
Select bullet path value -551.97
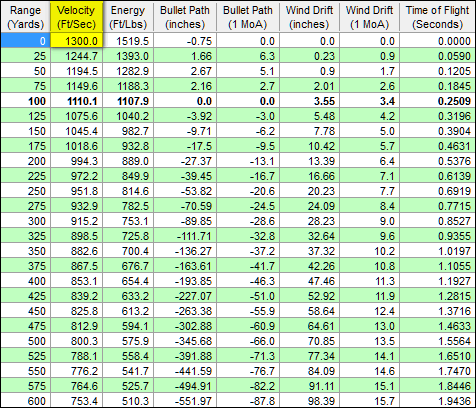click(x=185, y=401)
